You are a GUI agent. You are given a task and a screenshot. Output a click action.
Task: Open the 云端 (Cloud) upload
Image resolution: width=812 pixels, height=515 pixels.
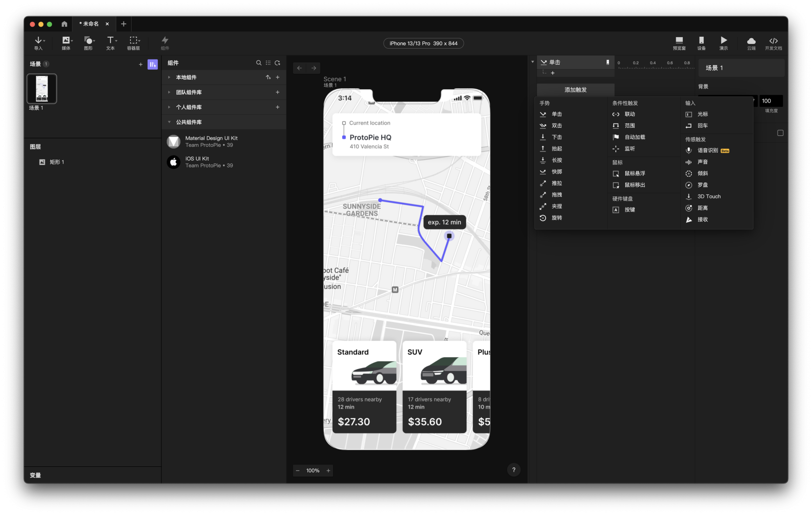coord(751,43)
